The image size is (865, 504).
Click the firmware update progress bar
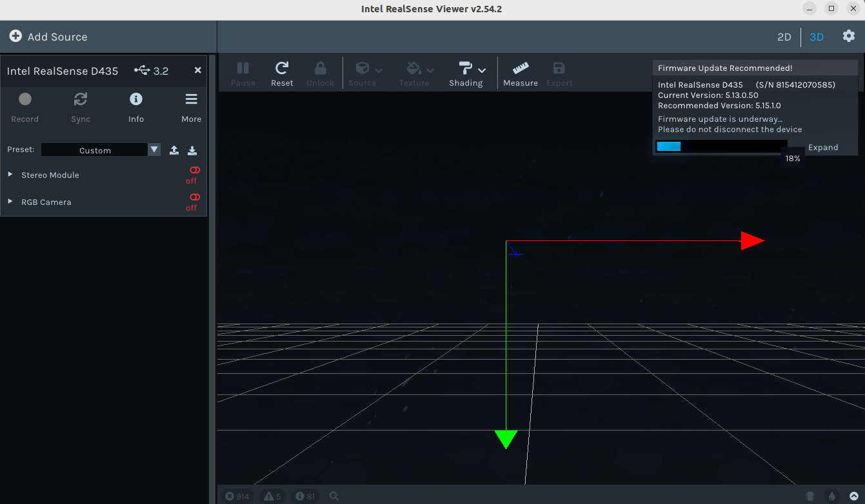(721, 146)
